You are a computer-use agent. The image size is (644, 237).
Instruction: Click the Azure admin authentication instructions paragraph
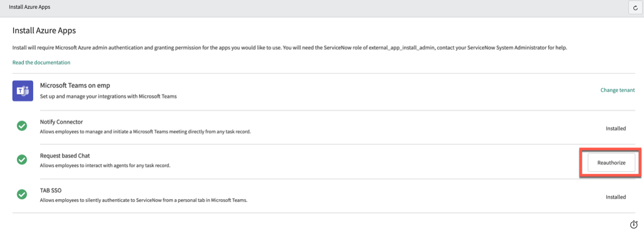289,47
